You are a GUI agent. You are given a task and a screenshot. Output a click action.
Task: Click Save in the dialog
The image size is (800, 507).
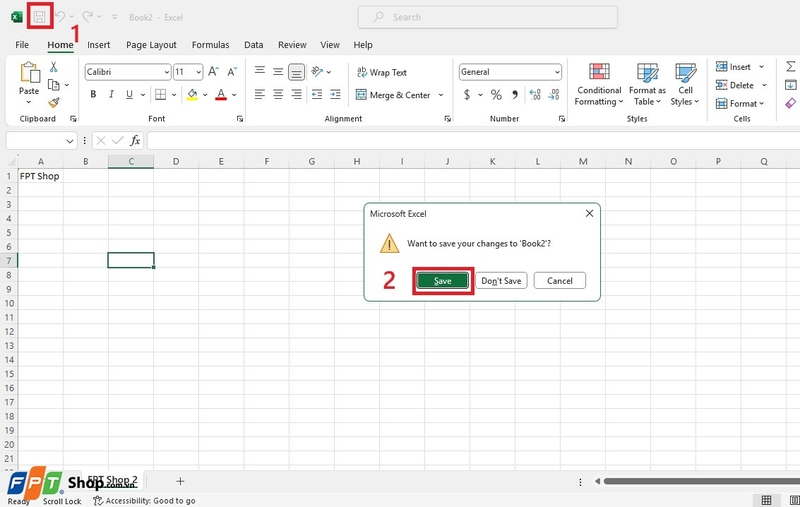point(442,281)
